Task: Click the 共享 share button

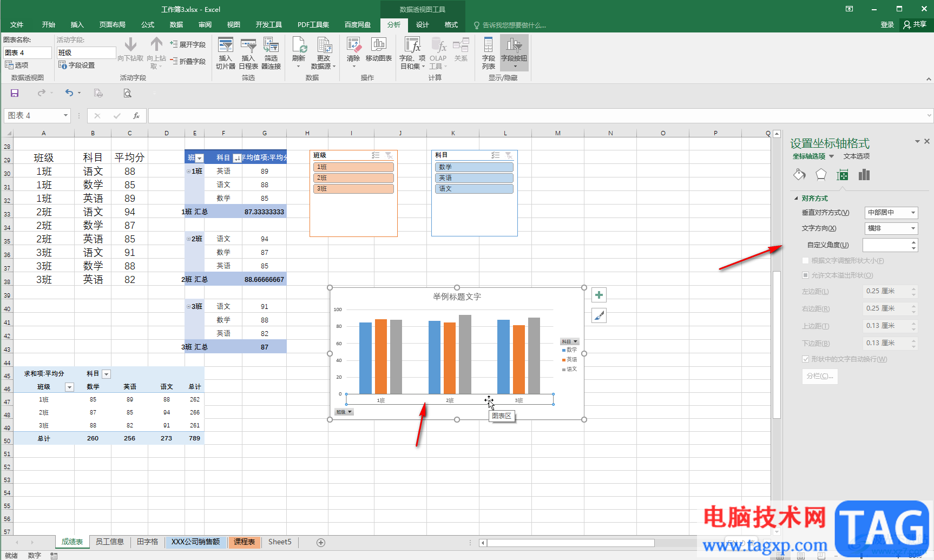Action: tap(916, 25)
